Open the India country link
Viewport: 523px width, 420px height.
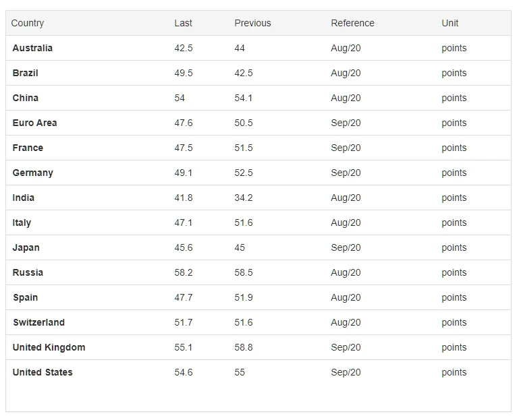click(24, 198)
